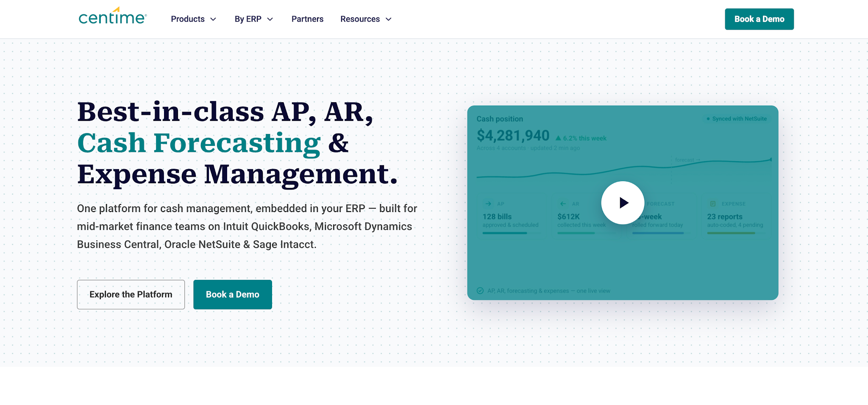Click the Synced with NetSuite badge
This screenshot has width=868, height=405.
[737, 119]
